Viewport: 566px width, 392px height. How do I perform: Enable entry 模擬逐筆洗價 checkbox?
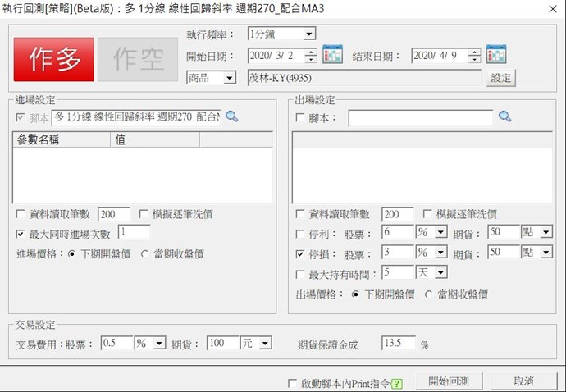click(x=144, y=214)
